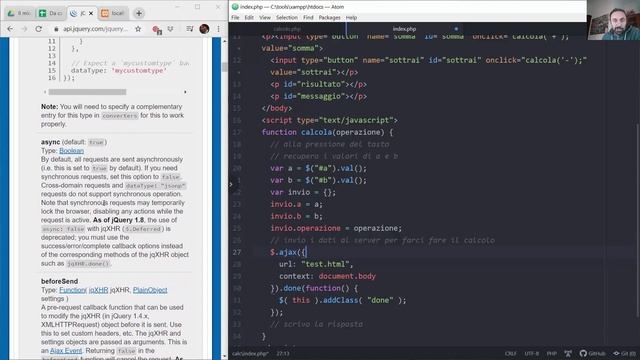640x360 pixels.
Task: Open the Chrome profile avatar
Action: pos(204,29)
